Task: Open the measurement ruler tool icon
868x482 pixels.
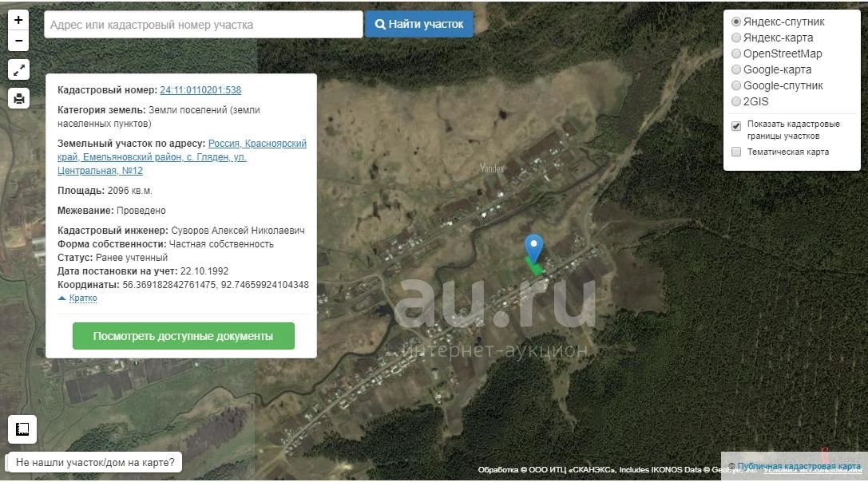Action: [22, 429]
